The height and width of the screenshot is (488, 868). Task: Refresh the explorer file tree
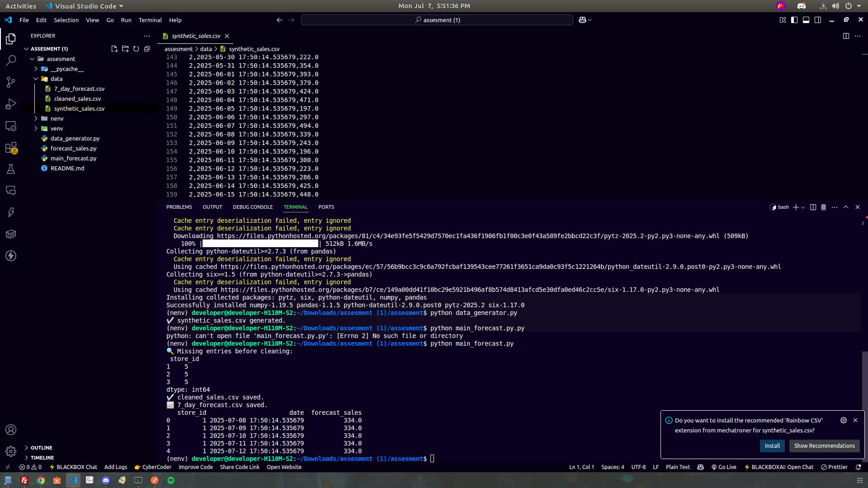pyautogui.click(x=136, y=49)
